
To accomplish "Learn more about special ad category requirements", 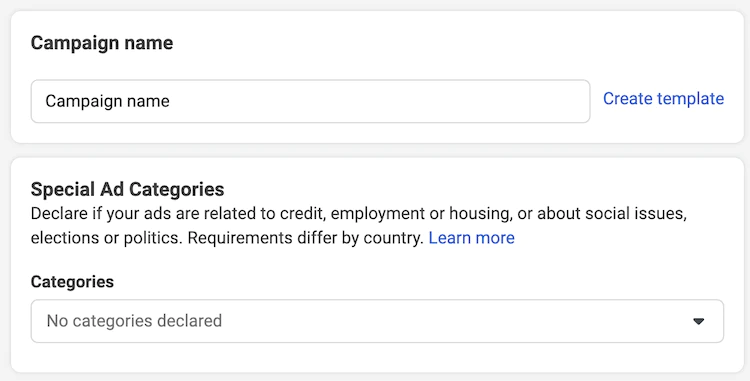I will pos(471,238).
